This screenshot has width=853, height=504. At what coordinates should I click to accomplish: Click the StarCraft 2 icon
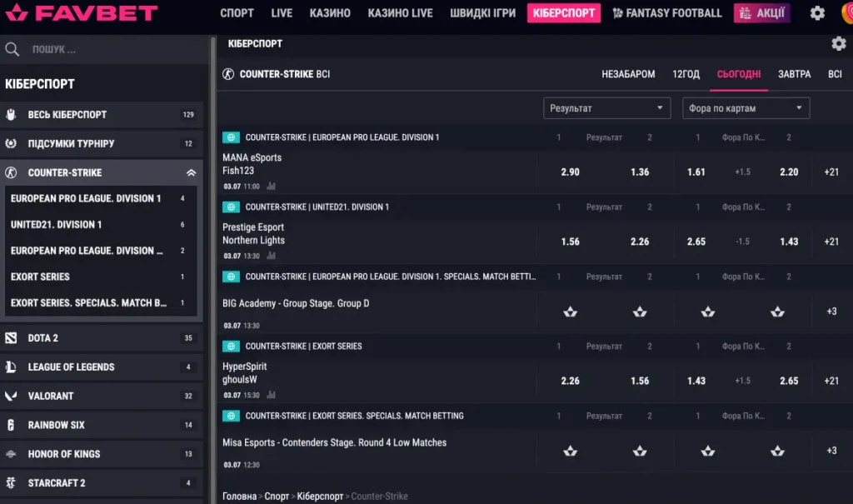11,483
